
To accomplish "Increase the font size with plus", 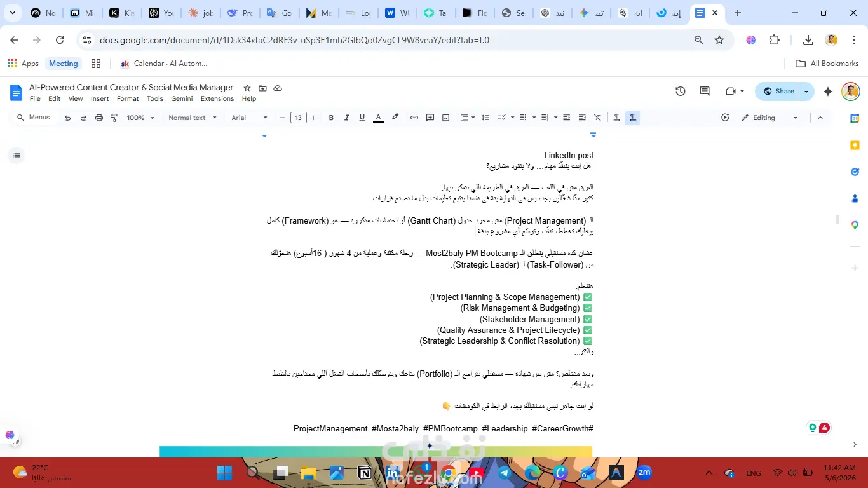I will tap(313, 118).
